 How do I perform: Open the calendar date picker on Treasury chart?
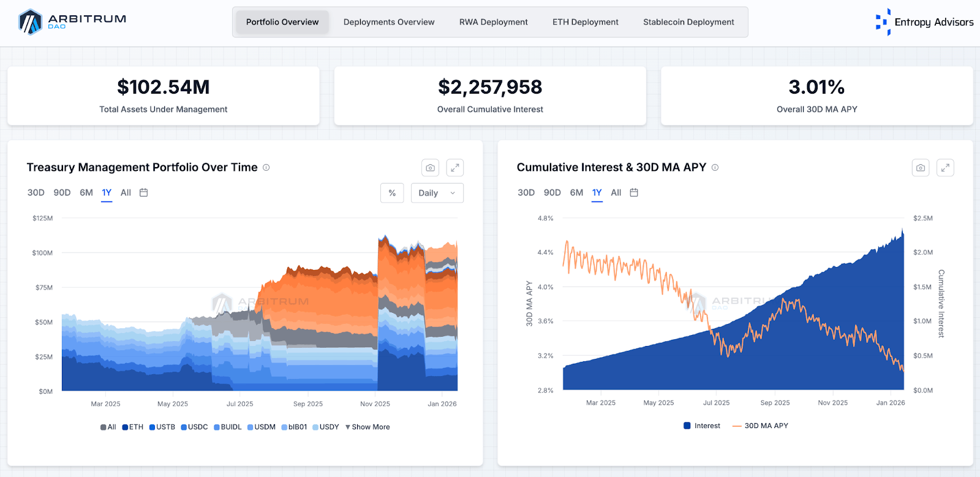[x=144, y=192]
